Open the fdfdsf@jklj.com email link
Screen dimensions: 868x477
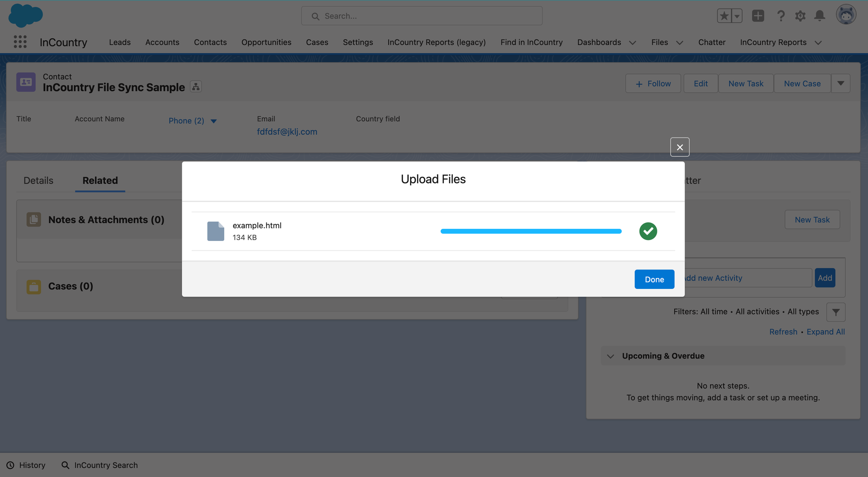[287, 132]
